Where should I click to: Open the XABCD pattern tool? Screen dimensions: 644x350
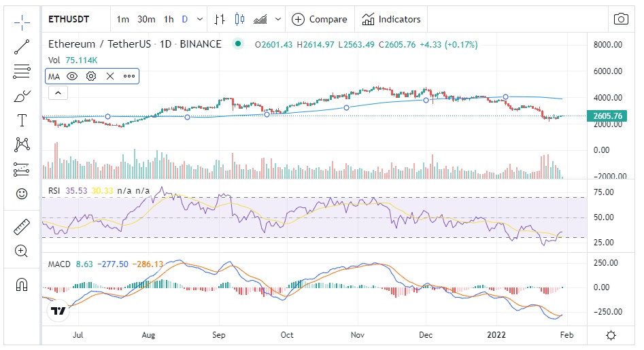point(22,145)
